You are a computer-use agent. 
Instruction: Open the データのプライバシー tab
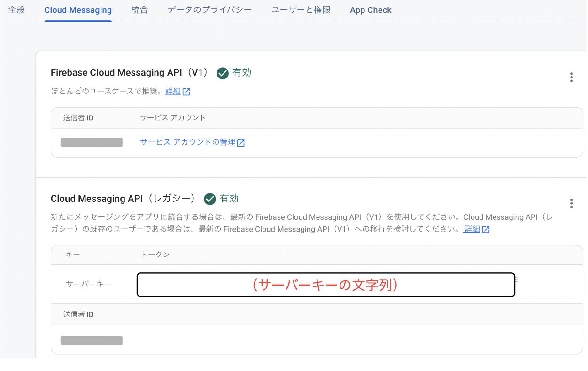pyautogui.click(x=209, y=10)
